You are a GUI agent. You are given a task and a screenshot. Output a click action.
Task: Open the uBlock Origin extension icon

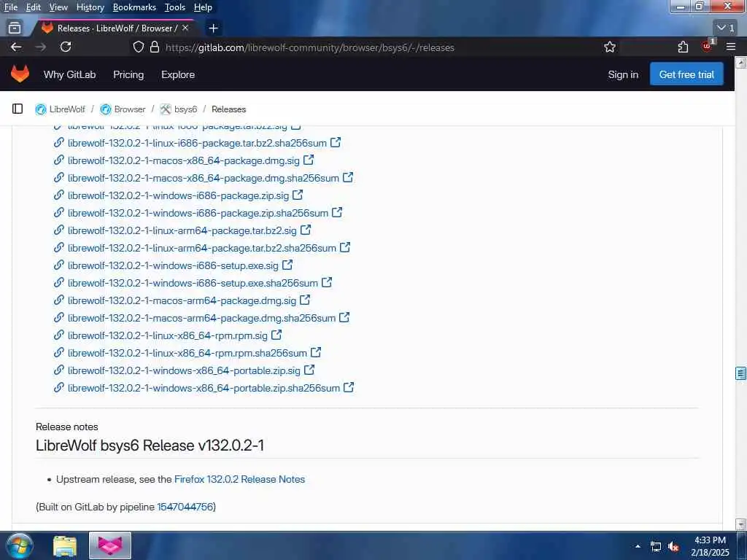(708, 46)
